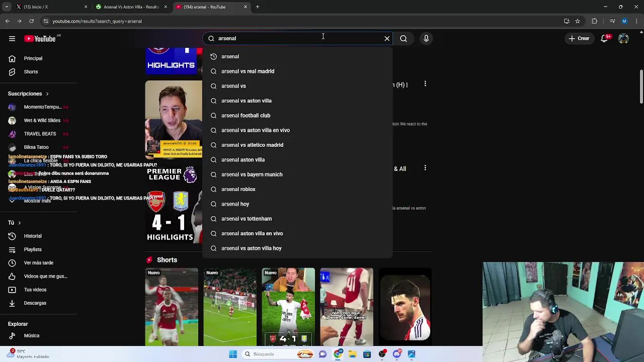Select suggestion 'arsenal vs tottenham'
This screenshot has height=362, width=644.
[x=297, y=219]
